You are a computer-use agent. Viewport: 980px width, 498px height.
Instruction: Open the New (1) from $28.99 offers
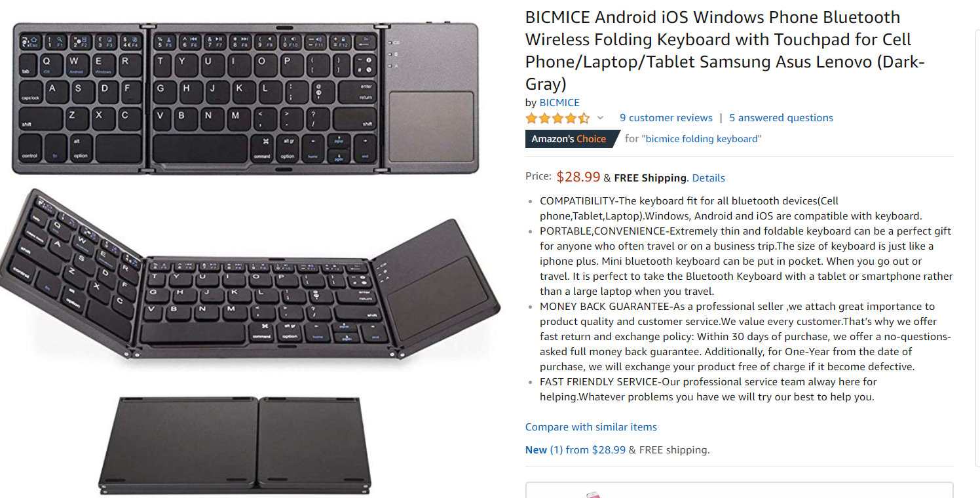pos(575,450)
